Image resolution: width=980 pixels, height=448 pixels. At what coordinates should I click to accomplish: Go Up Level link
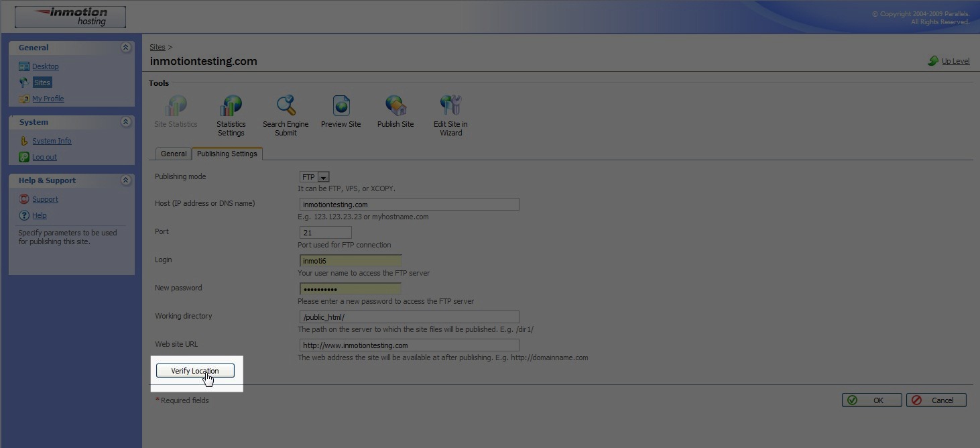point(956,61)
